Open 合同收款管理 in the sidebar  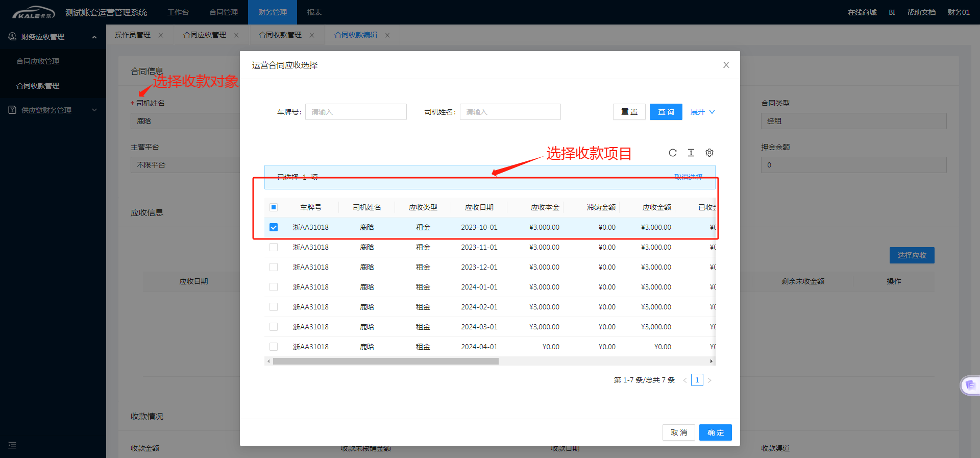pyautogui.click(x=38, y=86)
